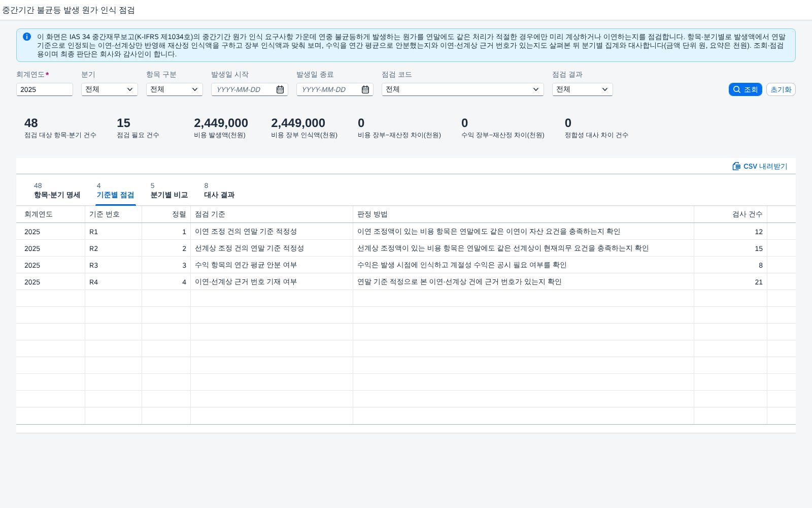The height and width of the screenshot is (508, 812).
Task: Click the 비용 발생액(천원) KPI value
Action: click(x=221, y=123)
